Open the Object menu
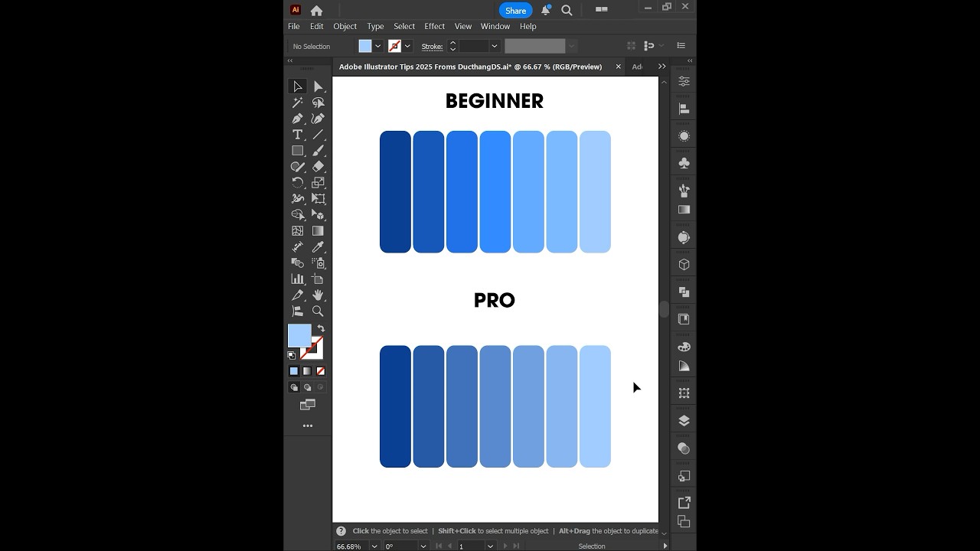 coord(345,26)
